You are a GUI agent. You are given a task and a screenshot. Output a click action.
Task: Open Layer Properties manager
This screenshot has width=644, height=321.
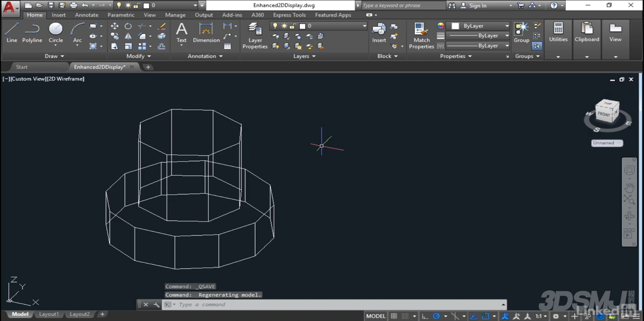click(255, 36)
